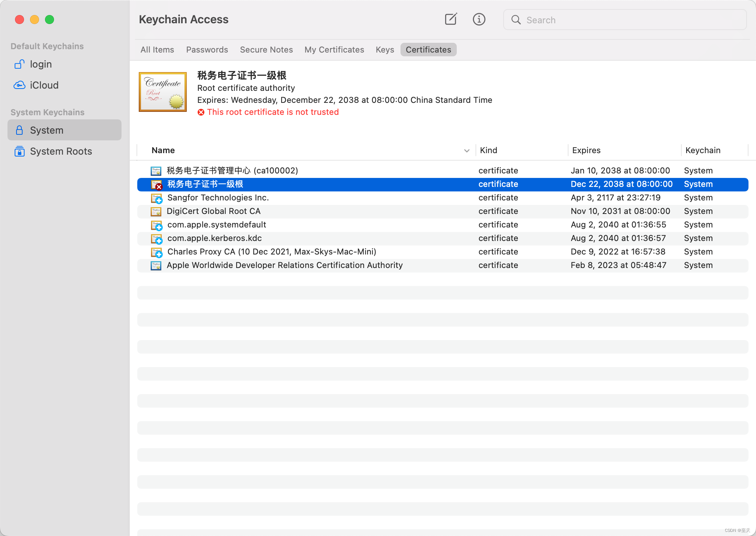Sort by the Kind column header
Image resolution: width=756 pixels, height=536 pixels.
tap(488, 150)
